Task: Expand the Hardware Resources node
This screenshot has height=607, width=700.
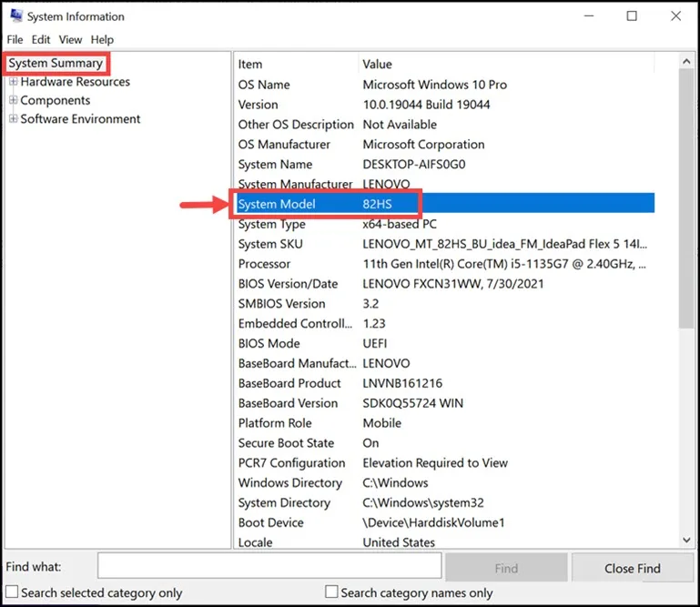Action: 14,82
